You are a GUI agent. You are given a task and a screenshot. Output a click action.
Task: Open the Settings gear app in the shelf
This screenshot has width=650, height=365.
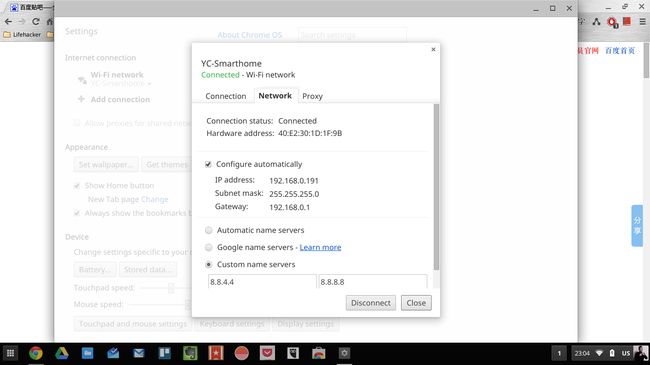pos(344,353)
